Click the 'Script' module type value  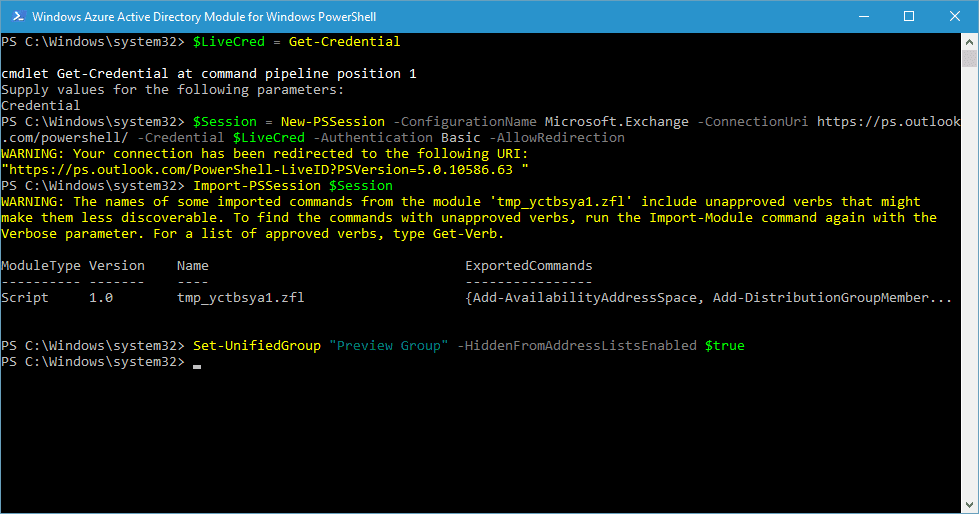click(x=24, y=298)
